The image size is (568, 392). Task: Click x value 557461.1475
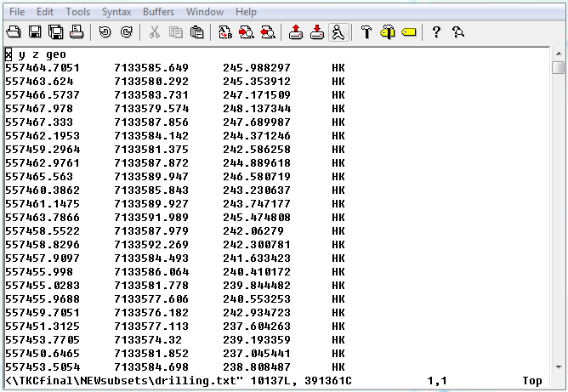43,203
